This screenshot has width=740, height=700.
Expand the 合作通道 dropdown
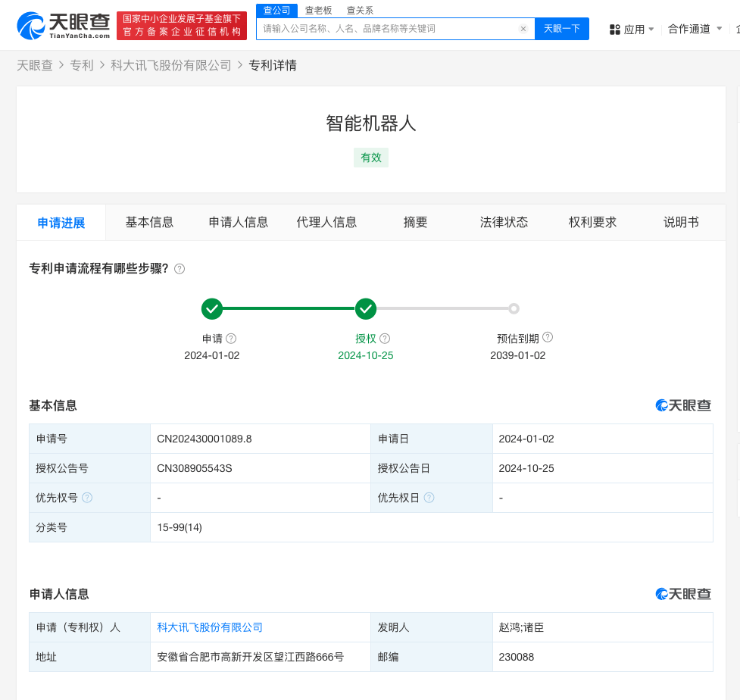click(695, 30)
